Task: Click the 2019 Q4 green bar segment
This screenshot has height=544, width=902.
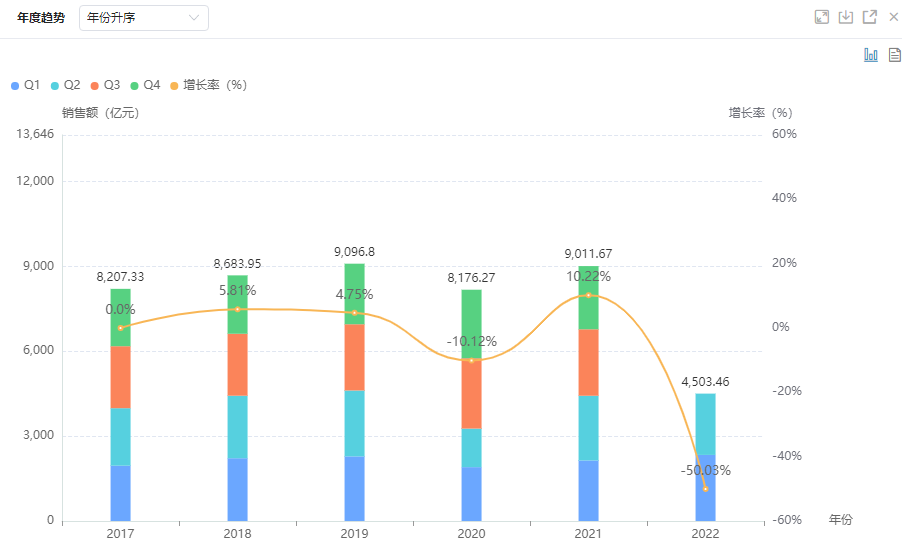Action: coord(354,293)
